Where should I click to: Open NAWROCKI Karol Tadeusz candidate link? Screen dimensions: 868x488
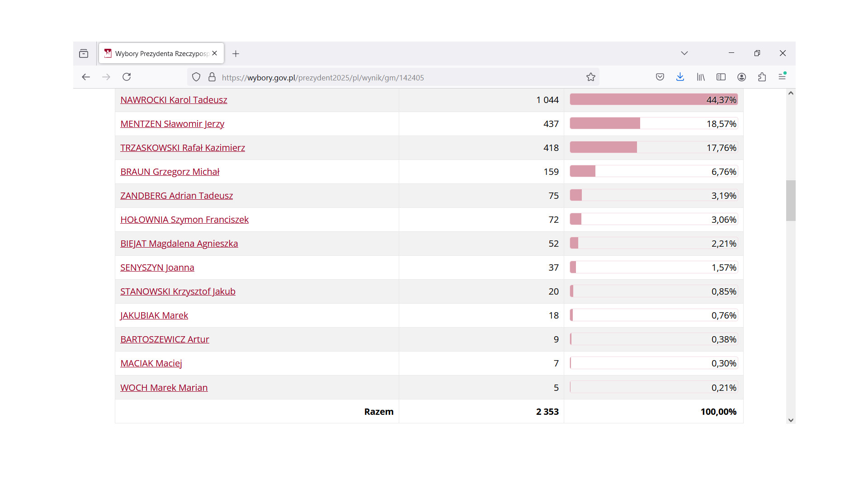click(174, 100)
